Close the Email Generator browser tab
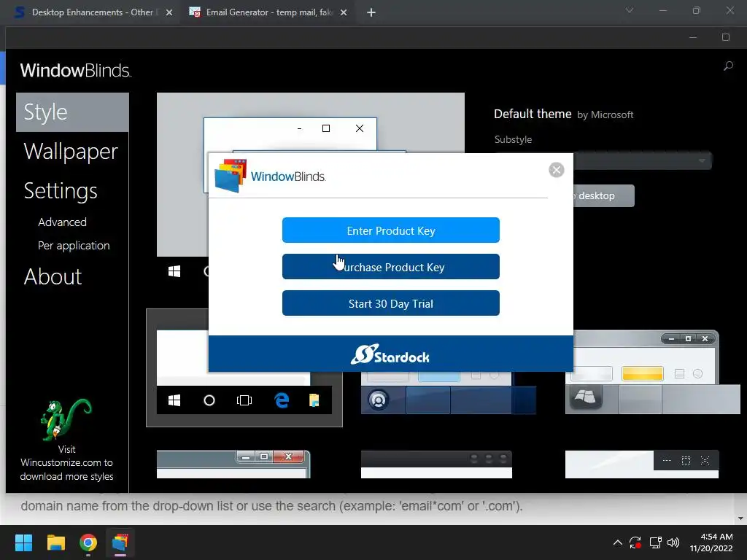Image resolution: width=747 pixels, height=560 pixels. pyautogui.click(x=344, y=12)
